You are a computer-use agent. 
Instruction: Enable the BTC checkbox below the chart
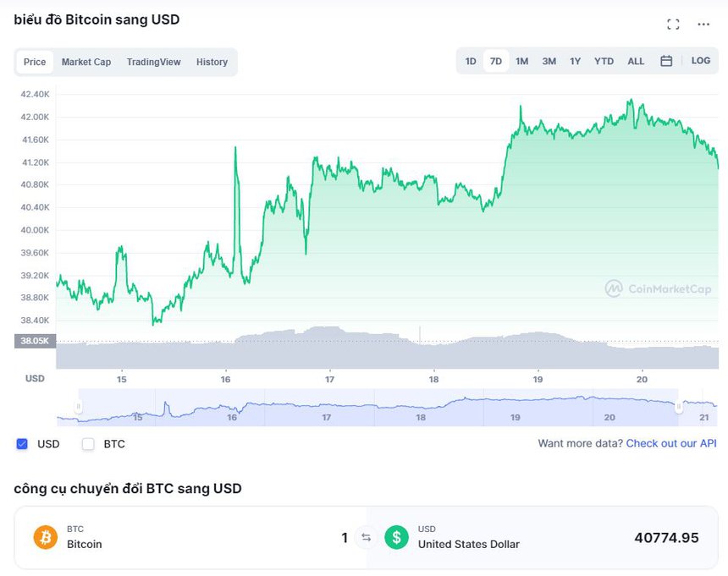tap(88, 443)
